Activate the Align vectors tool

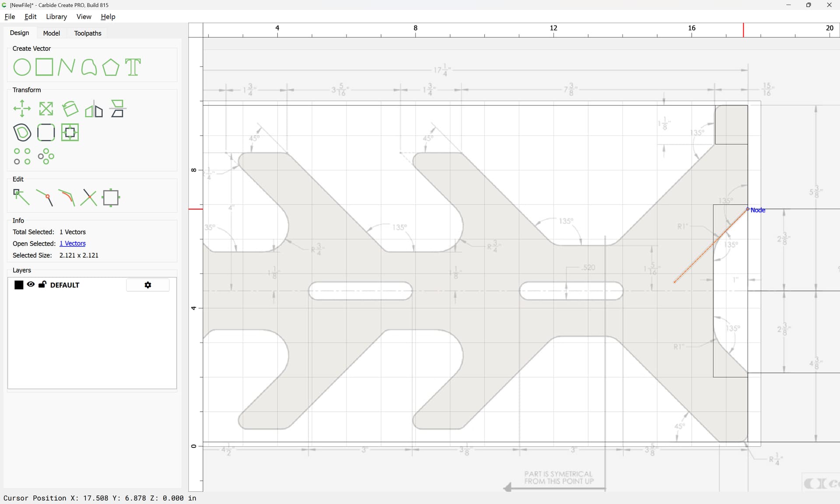click(x=118, y=108)
